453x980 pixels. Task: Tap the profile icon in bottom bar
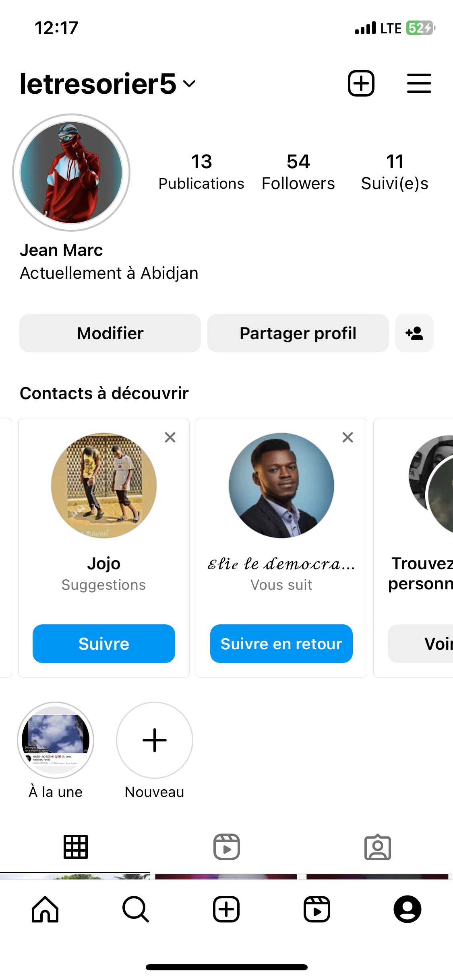coord(407,909)
